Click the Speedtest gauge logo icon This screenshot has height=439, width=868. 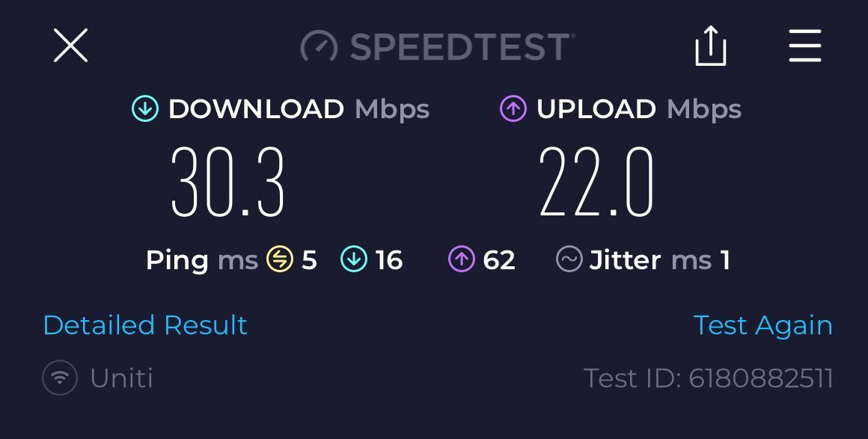(319, 46)
